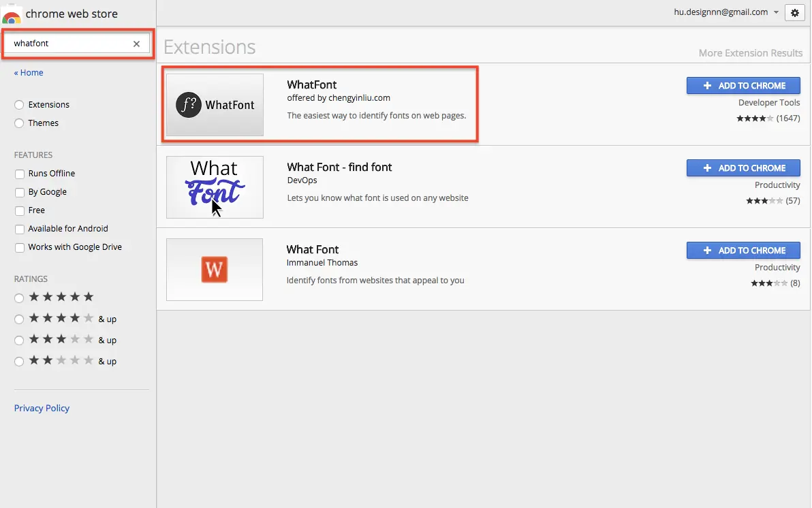
Task: Check Works with Google Drive
Action: click(20, 247)
